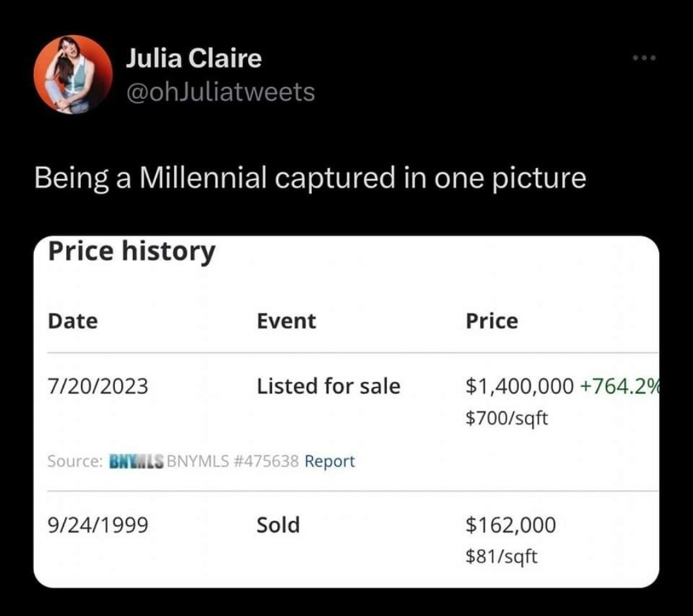Click the Price history heading
The height and width of the screenshot is (616, 693).
tap(132, 251)
